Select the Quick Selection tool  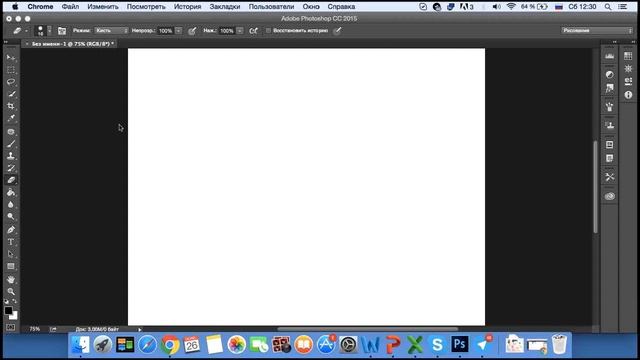click(x=11, y=94)
